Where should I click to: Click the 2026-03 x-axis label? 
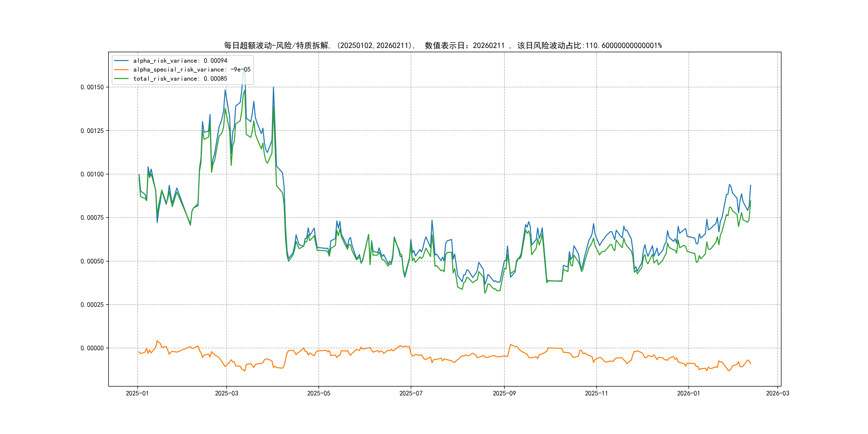click(777, 393)
